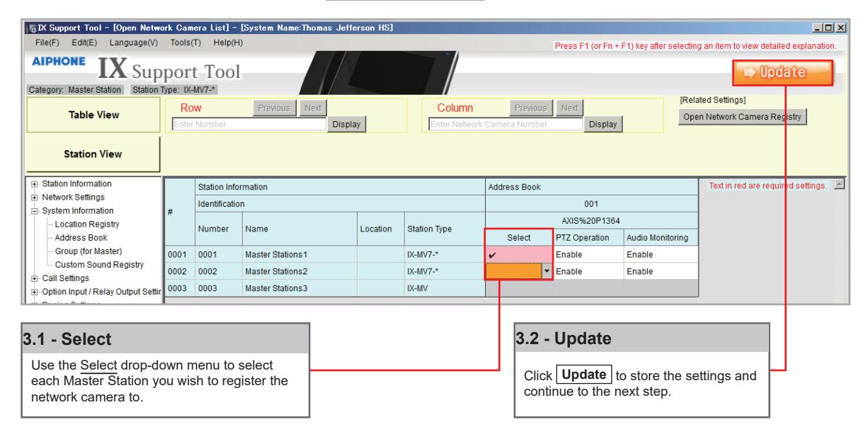Open Select dropdown for Master Stations2
Viewport: 868px width, 439px height.
(547, 272)
